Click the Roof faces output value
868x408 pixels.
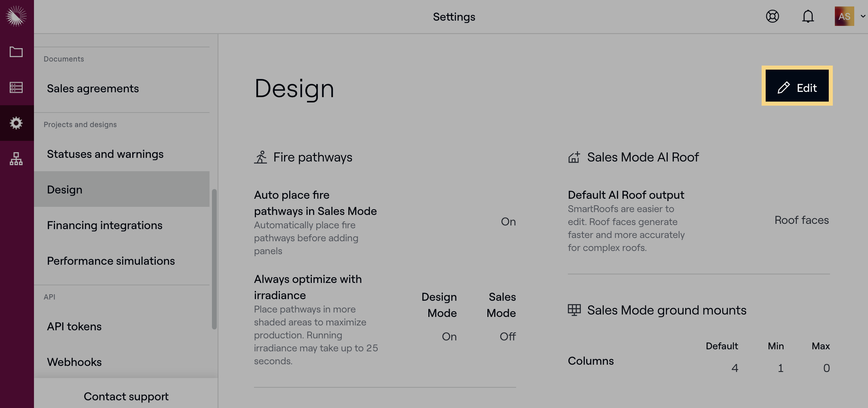(802, 220)
